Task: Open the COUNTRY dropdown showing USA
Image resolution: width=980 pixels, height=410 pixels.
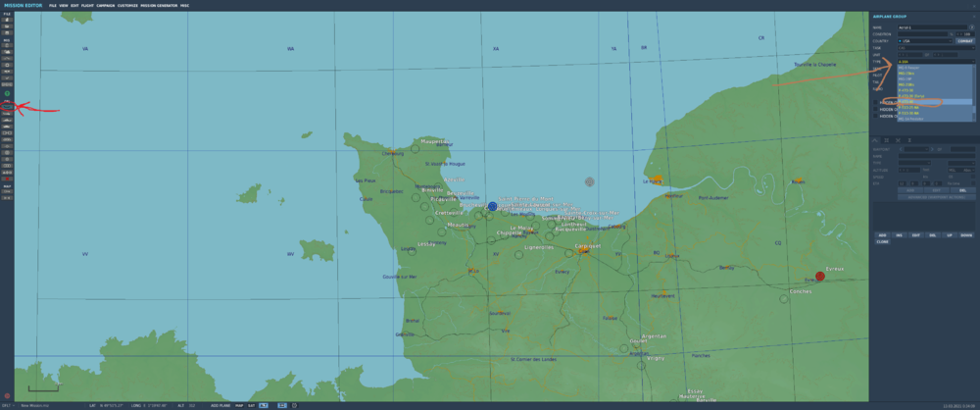Action: [x=925, y=40]
